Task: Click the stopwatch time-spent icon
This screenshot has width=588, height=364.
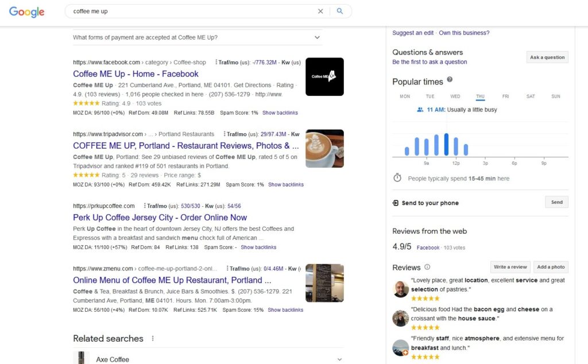Action: point(397,177)
